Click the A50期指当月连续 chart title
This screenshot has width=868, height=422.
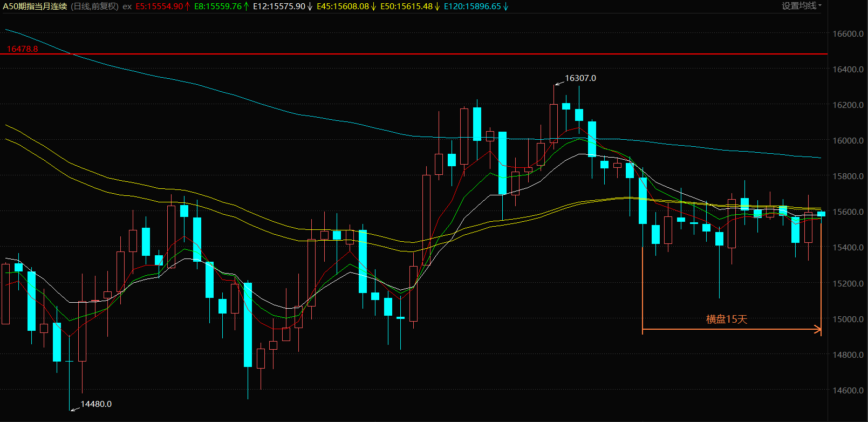(35, 6)
